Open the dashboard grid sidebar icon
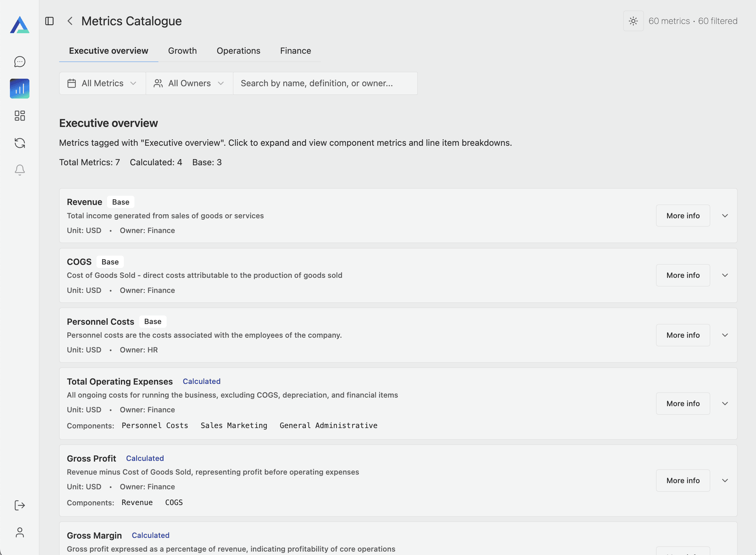 (20, 116)
